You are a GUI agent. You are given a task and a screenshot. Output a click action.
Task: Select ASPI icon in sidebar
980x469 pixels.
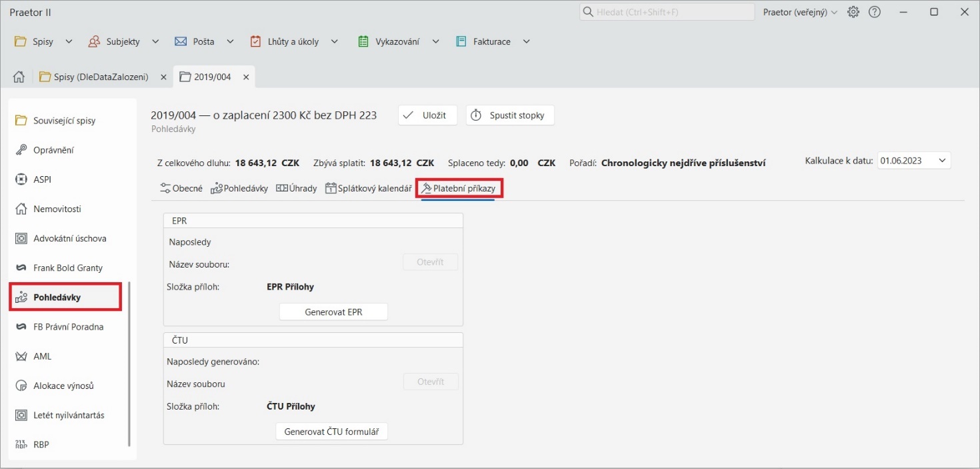21,179
